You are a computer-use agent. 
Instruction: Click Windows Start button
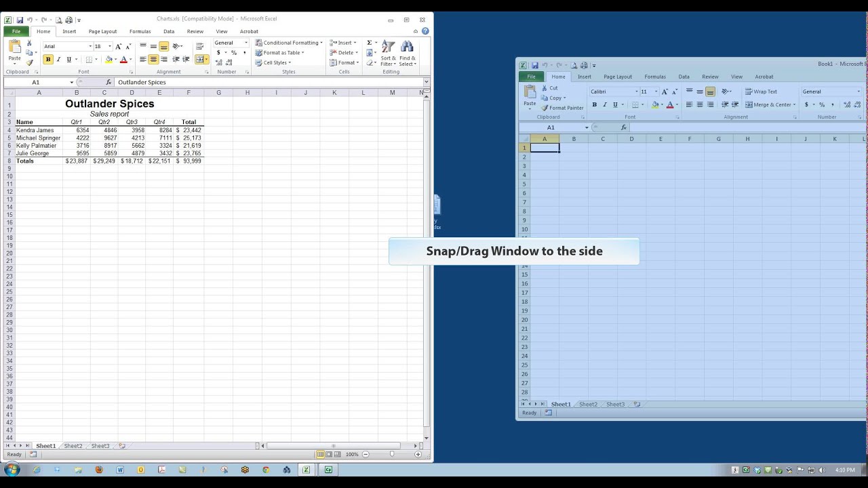coord(12,469)
